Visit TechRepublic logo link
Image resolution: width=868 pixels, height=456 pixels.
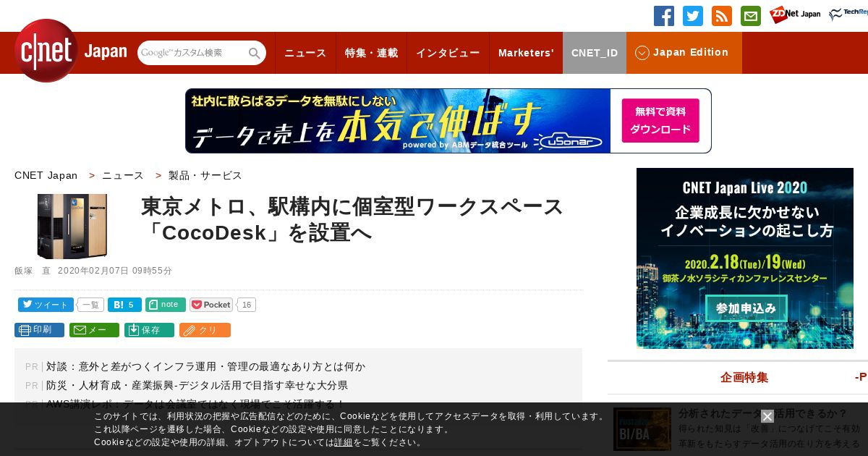coord(848,14)
